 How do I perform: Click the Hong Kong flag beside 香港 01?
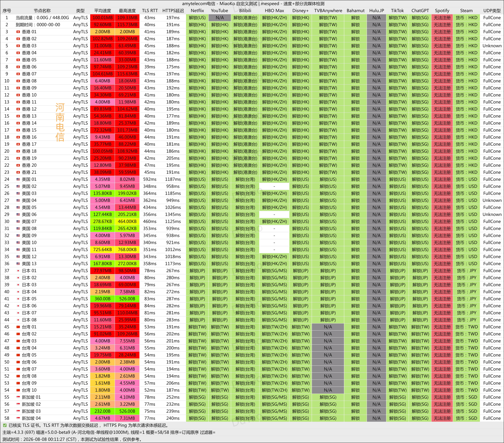point(18,32)
